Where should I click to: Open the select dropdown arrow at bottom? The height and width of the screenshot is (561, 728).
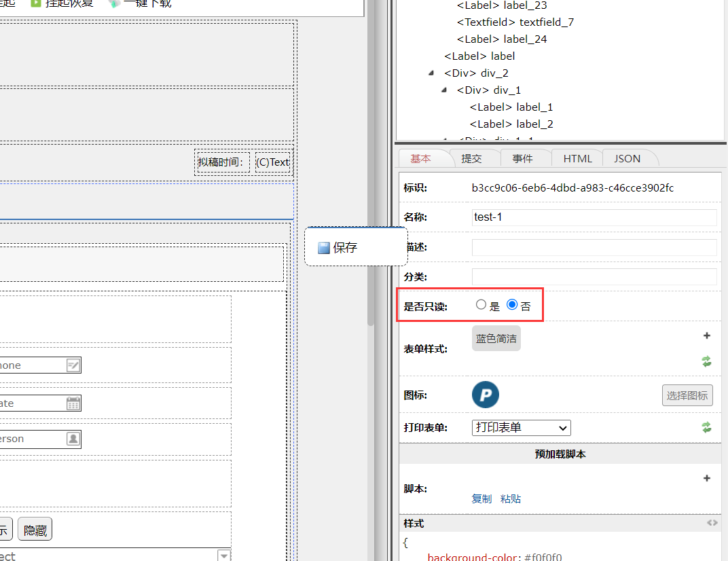click(x=224, y=556)
